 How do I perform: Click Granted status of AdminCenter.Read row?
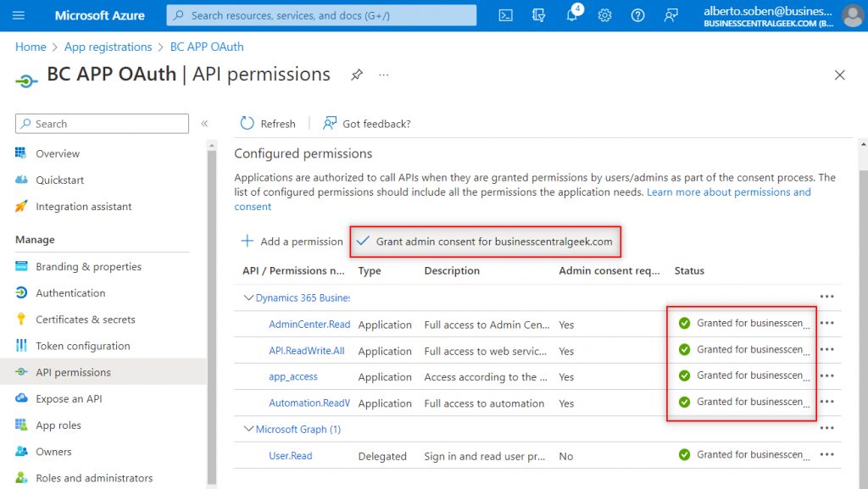[744, 323]
